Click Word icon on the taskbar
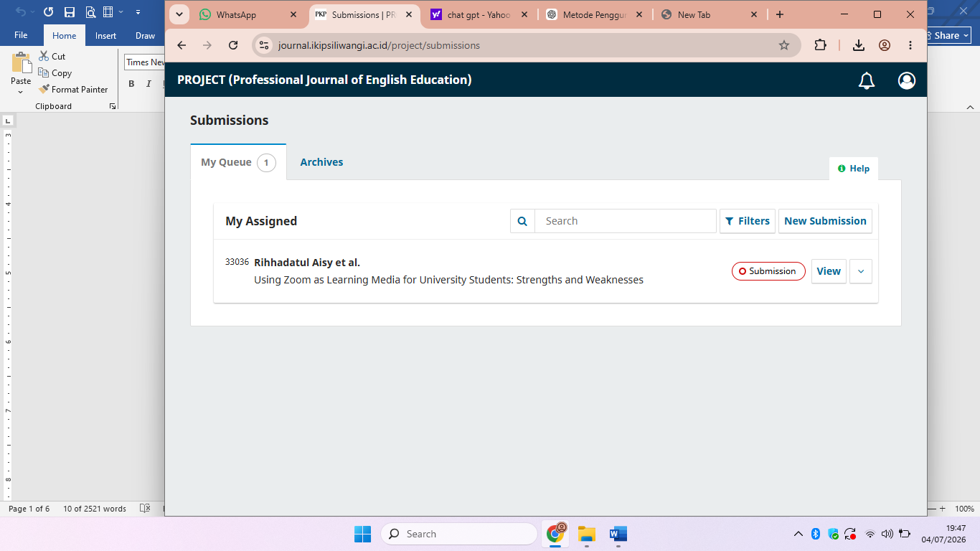 tap(618, 534)
